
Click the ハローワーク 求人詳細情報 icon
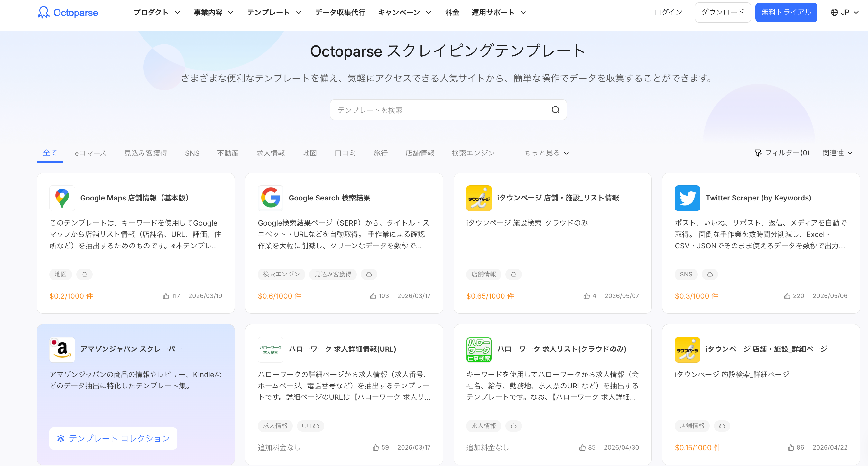(271, 350)
